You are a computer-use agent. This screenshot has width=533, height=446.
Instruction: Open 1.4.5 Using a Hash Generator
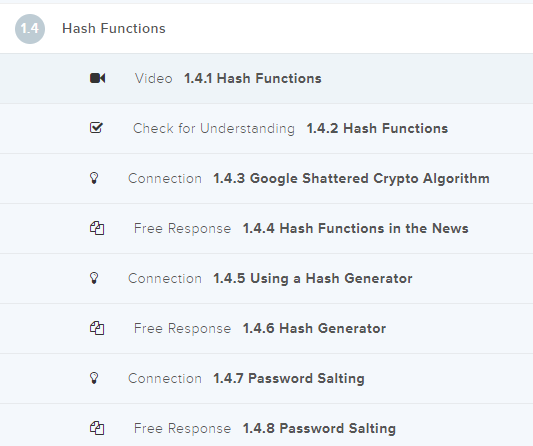pos(312,278)
